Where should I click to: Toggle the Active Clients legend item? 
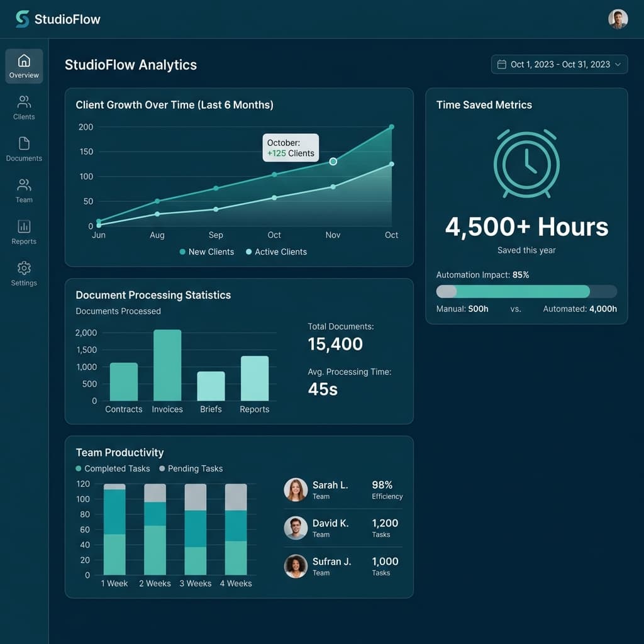coord(276,252)
